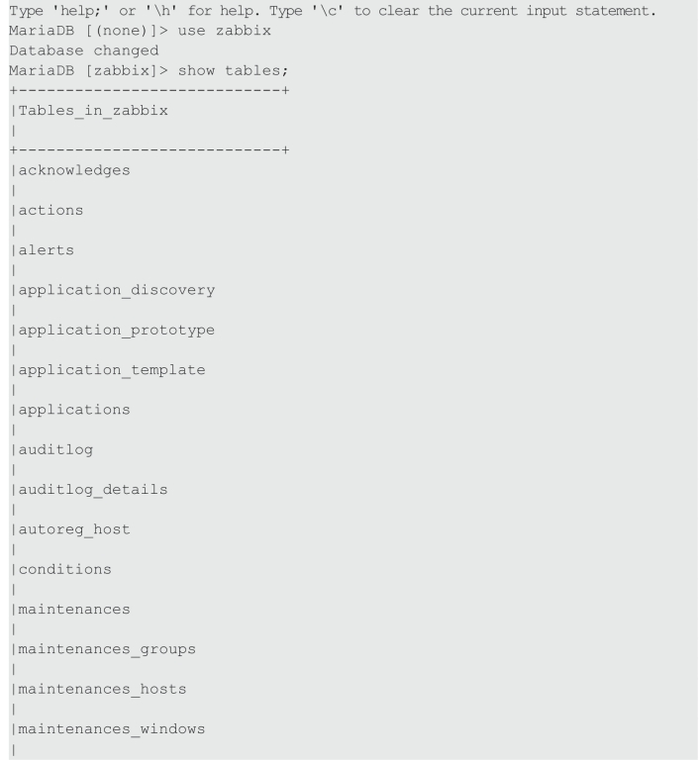Viewport: 700px width, 764px height.
Task: Click 'application_template' in the table list
Action: pos(112,371)
